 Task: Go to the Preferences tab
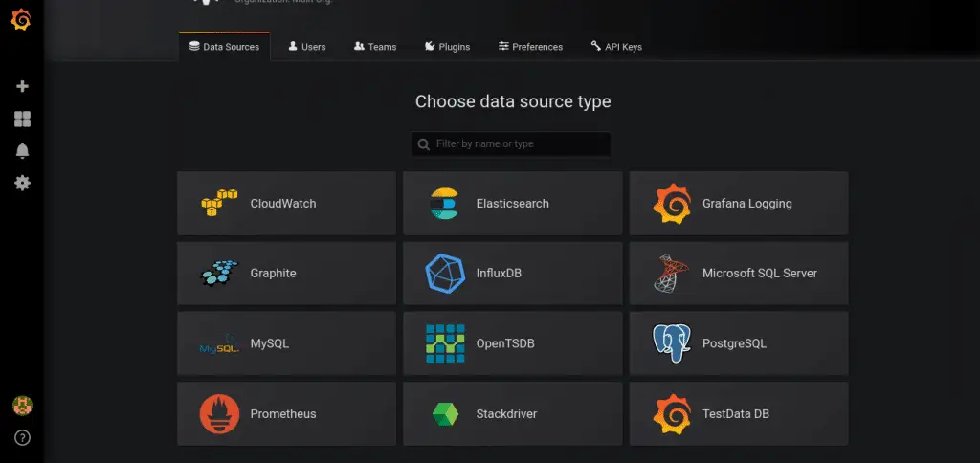point(530,47)
